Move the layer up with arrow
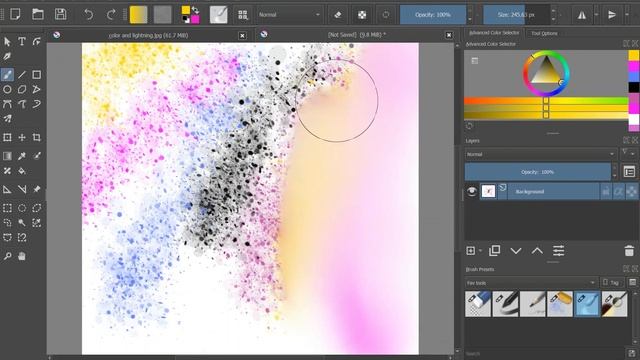Screen dimensions: 640x360 click(x=537, y=251)
